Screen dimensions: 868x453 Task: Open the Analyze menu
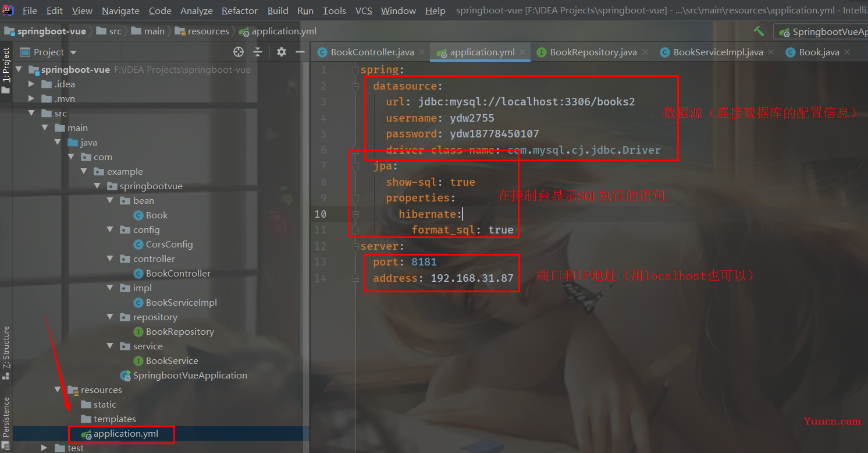tap(197, 10)
